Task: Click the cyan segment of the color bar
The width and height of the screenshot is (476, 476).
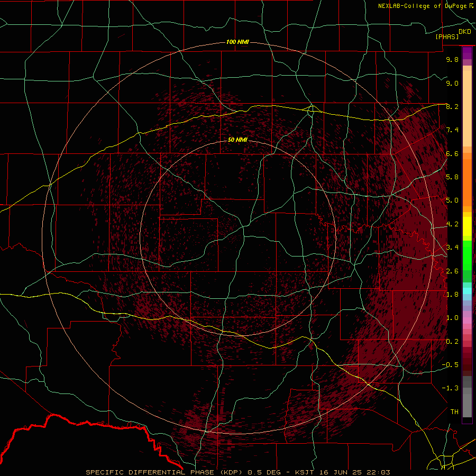Action: [x=467, y=291]
